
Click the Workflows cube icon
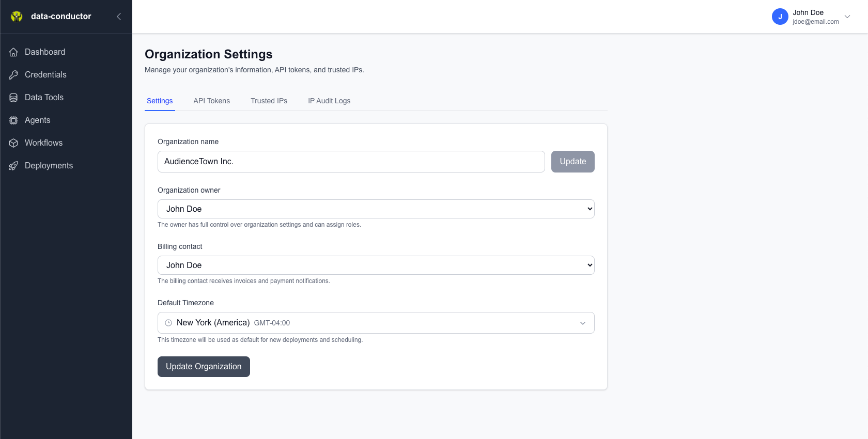(x=13, y=143)
